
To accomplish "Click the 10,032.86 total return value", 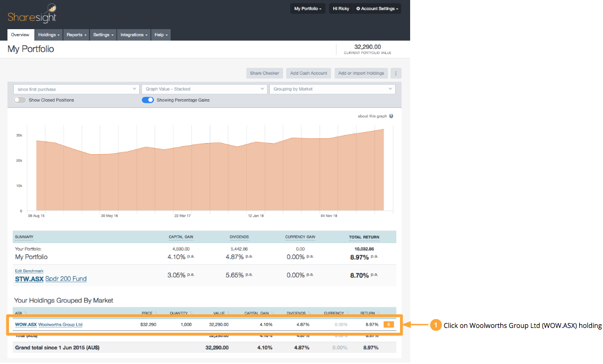I will point(364,249).
